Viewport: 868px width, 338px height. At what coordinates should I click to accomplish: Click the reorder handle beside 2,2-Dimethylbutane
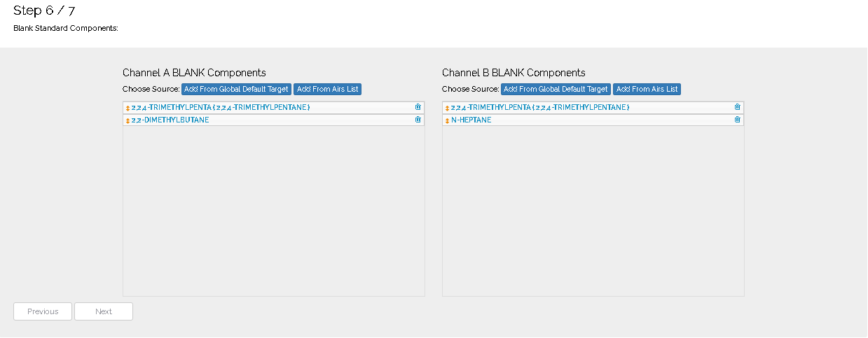tap(128, 120)
